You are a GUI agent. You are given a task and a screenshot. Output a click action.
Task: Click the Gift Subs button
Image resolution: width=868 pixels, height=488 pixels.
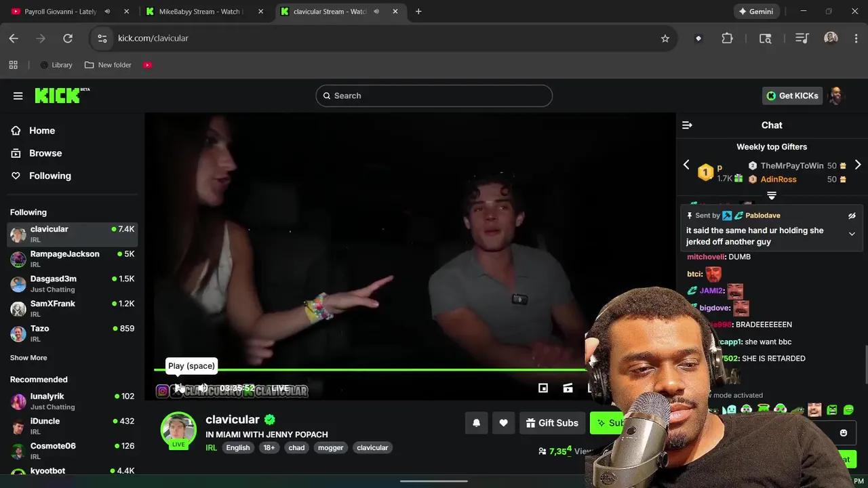click(x=552, y=423)
